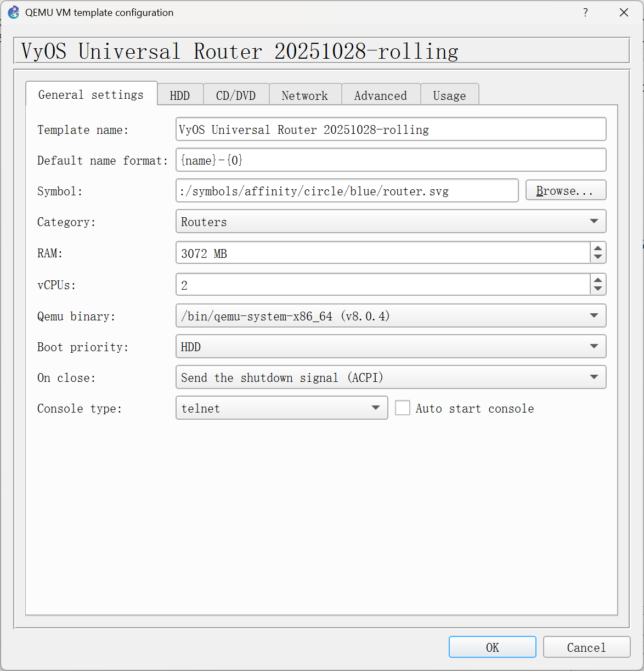Screen dimensions: 644x671
Task: Go to the Network tab
Action: tap(304, 95)
